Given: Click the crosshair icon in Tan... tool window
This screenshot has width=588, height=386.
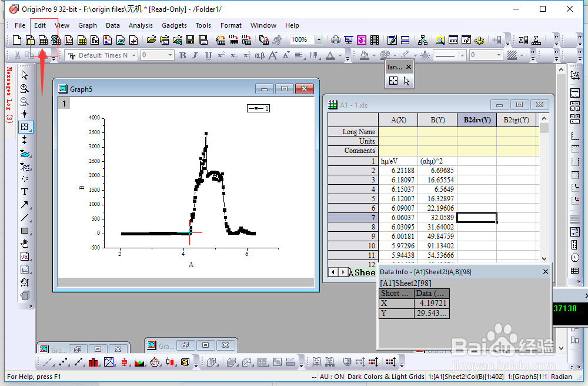Looking at the screenshot, I should point(393,81).
